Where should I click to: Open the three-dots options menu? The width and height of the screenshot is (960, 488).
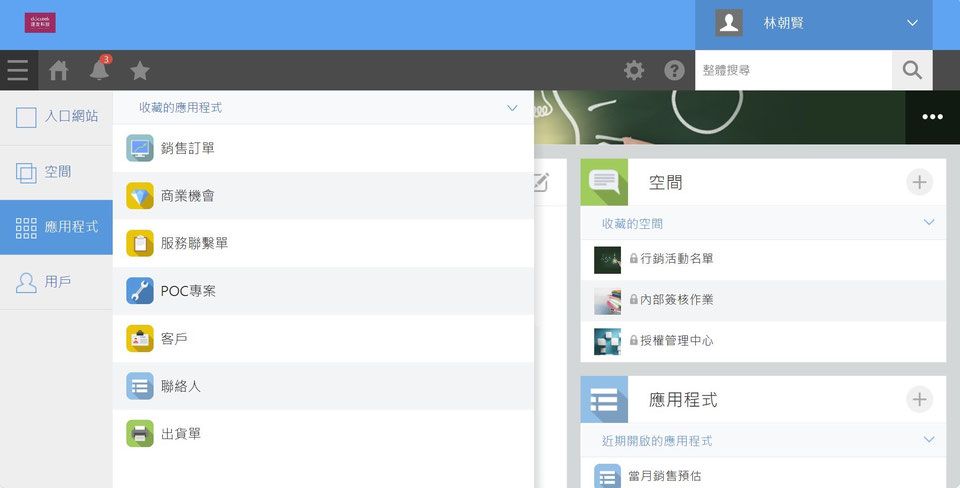click(x=932, y=117)
